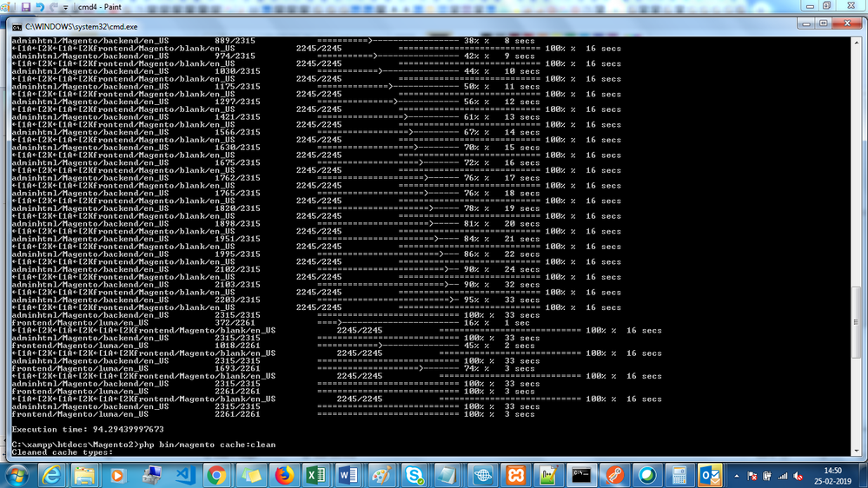Restore down the Paint window
The width and height of the screenshot is (868, 488).
826,6
